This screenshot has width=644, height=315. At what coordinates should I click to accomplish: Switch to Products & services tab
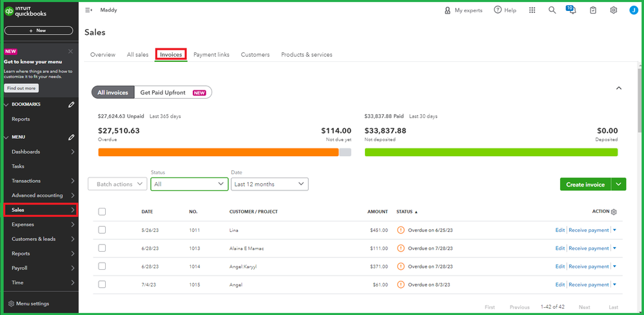[306, 54]
